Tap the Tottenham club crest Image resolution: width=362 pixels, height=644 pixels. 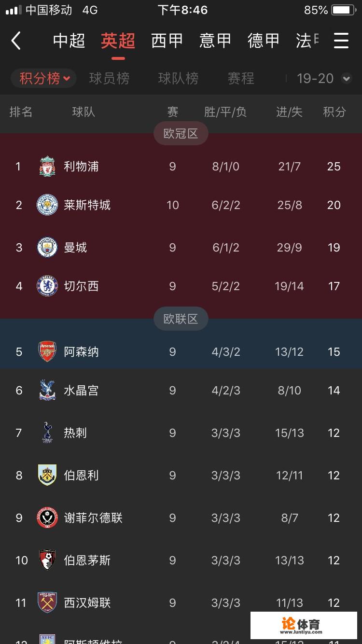pyautogui.click(x=47, y=433)
